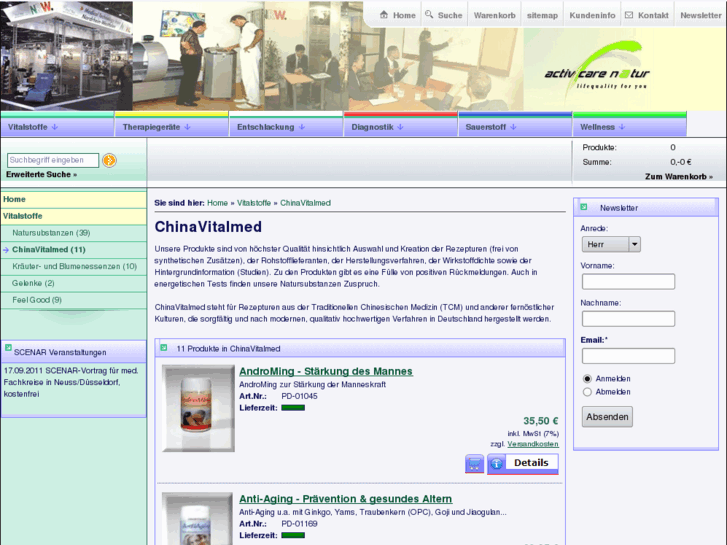The image size is (727, 545).
Task: Click green icon in Newsletter panel header
Action: tap(584, 207)
